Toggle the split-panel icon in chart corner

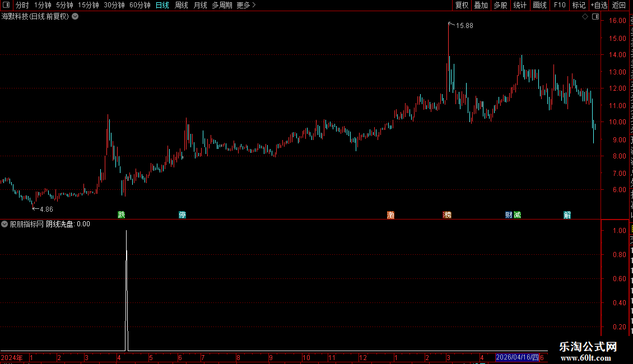(x=595, y=17)
